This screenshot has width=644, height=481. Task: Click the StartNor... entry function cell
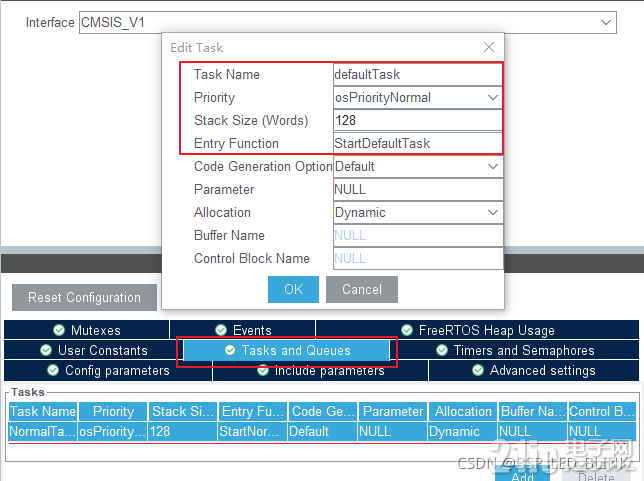(253, 431)
